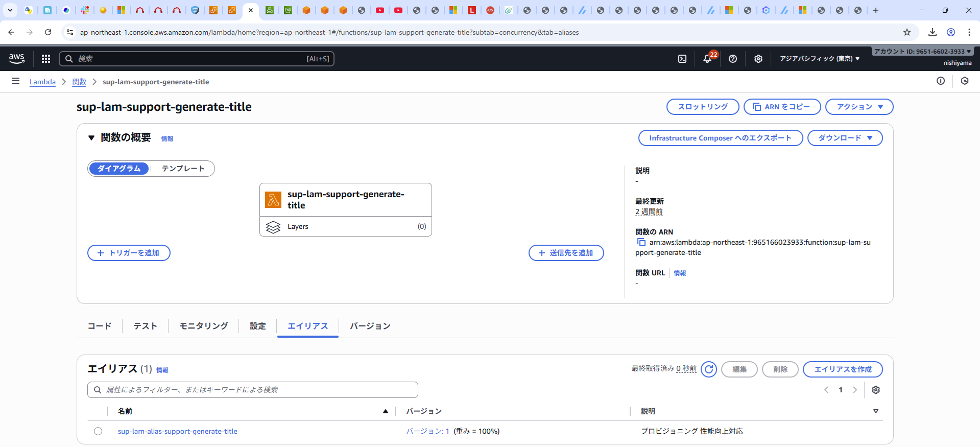Open the AWS console settings gear

[758, 59]
